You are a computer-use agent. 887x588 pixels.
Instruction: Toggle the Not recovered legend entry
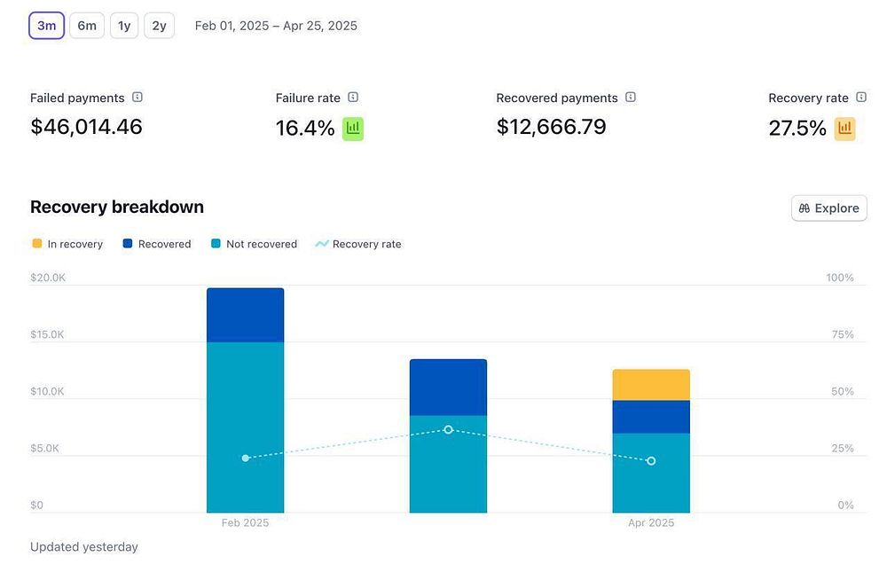[254, 244]
